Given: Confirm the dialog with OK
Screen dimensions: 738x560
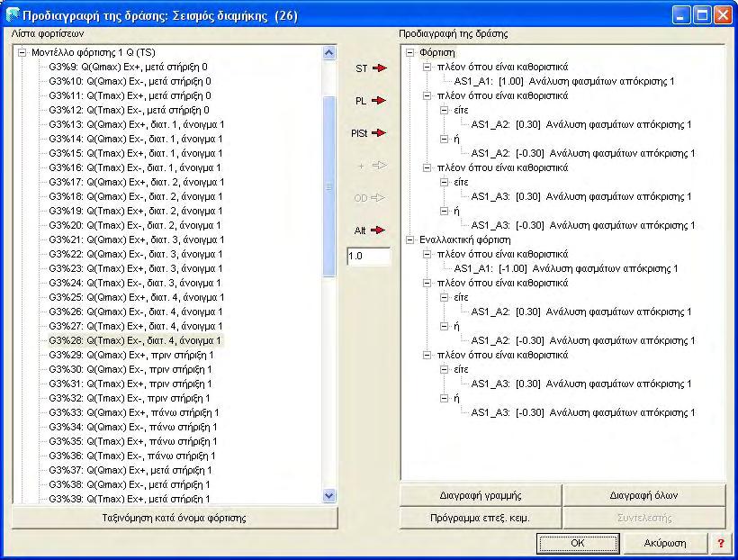Looking at the screenshot, I should pos(578,543).
